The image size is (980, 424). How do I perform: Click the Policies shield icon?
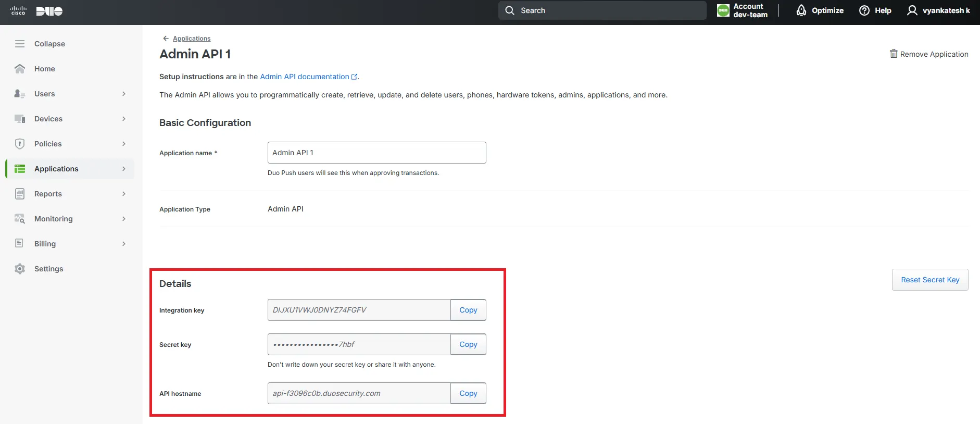(x=20, y=144)
